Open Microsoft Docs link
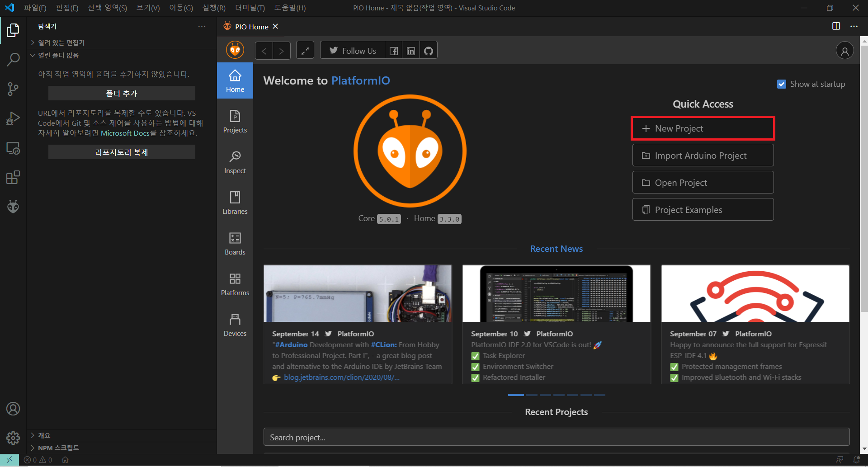Screen dimensions: 868x467 click(125, 133)
